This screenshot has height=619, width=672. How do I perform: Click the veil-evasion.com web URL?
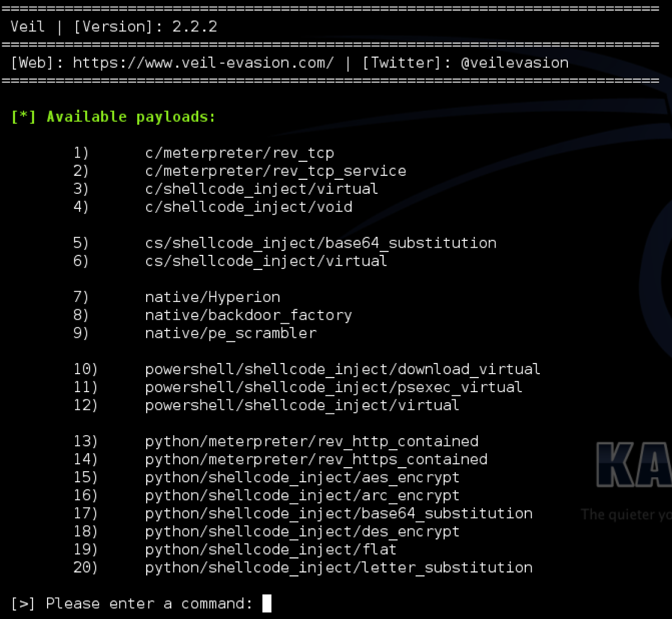[203, 63]
